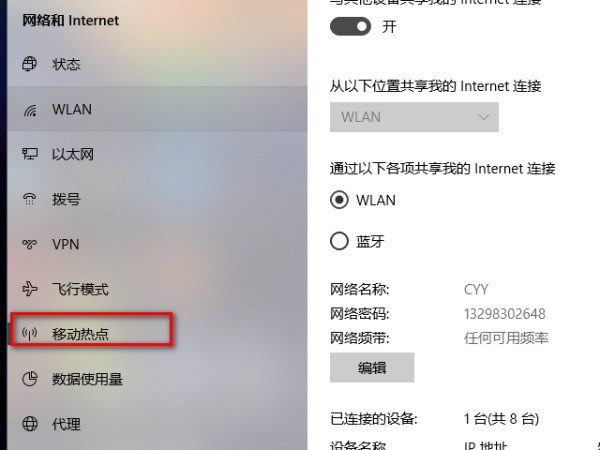The height and width of the screenshot is (450, 600).
Task: Turn off the Internet sharing toggle
Action: pyautogui.click(x=351, y=26)
